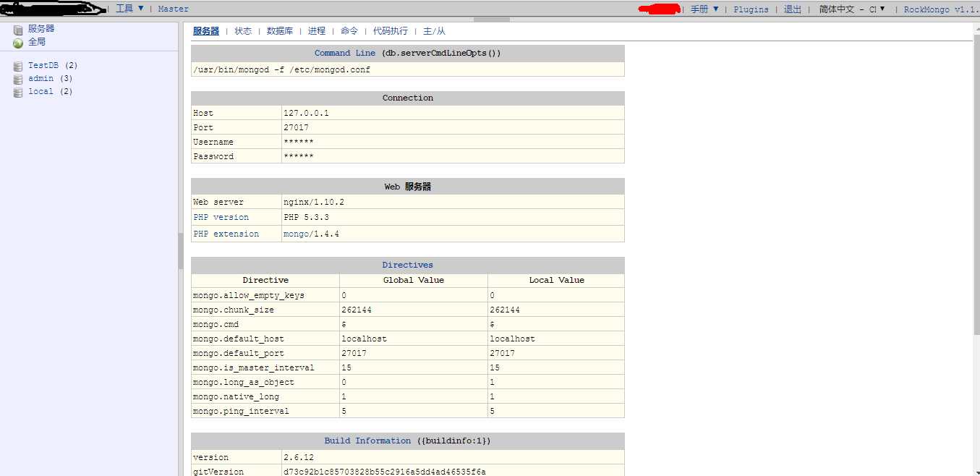Click the green globe icon beside 全局
This screenshot has height=476, width=980.
[x=18, y=43]
